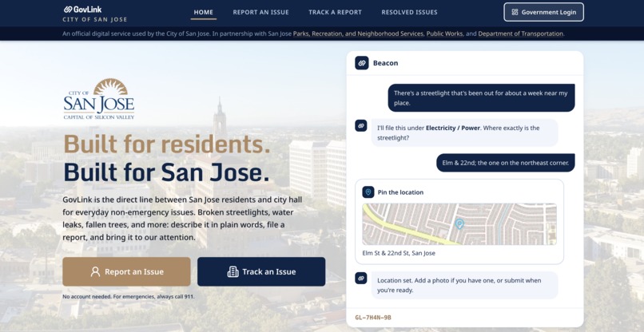Click the "Elm & 22nd" user message
The height and width of the screenshot is (332, 644).
pyautogui.click(x=506, y=163)
